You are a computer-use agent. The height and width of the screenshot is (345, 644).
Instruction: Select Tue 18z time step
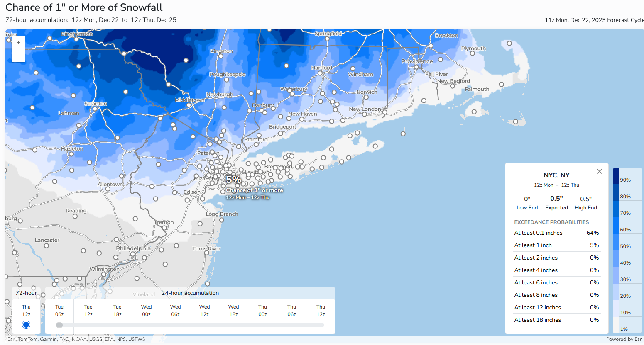pyautogui.click(x=117, y=311)
